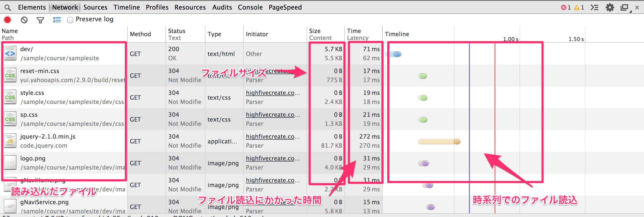
Task: Click the reset-min.css file icon
Action: pyautogui.click(x=10, y=75)
